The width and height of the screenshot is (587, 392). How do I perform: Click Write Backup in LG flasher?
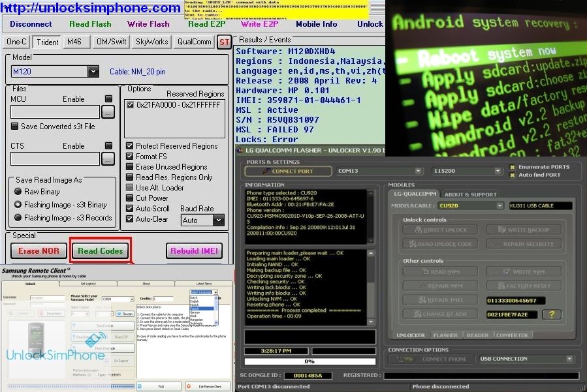(x=524, y=230)
